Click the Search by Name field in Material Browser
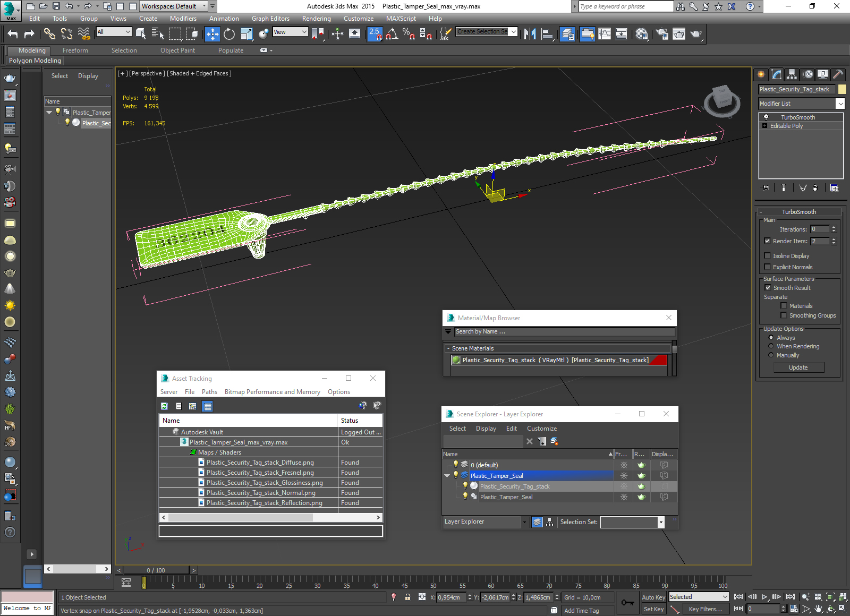850x616 pixels. (565, 331)
